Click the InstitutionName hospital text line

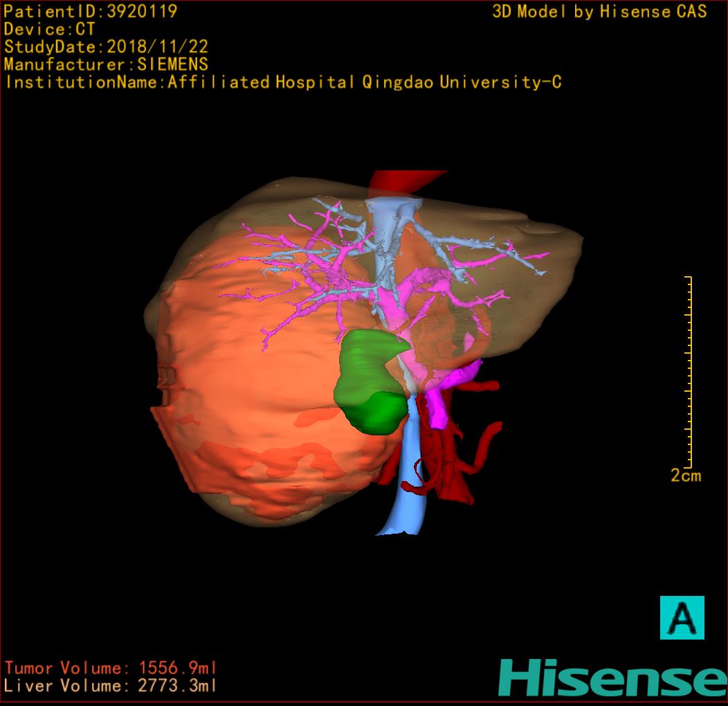click(282, 82)
